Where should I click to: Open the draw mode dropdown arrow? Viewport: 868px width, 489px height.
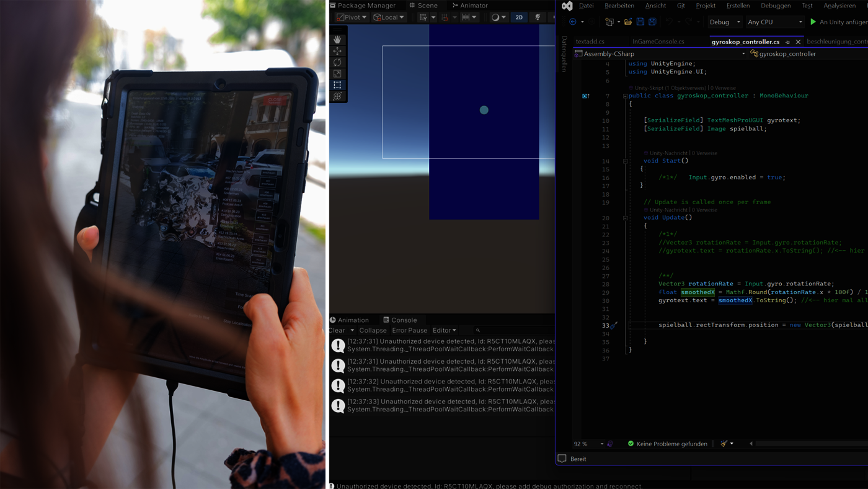pyautogui.click(x=503, y=17)
